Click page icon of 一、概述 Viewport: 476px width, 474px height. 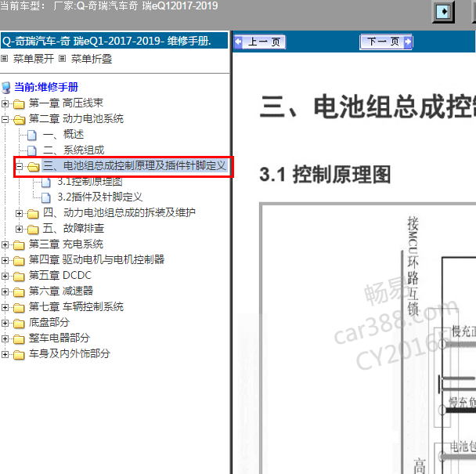(32, 136)
